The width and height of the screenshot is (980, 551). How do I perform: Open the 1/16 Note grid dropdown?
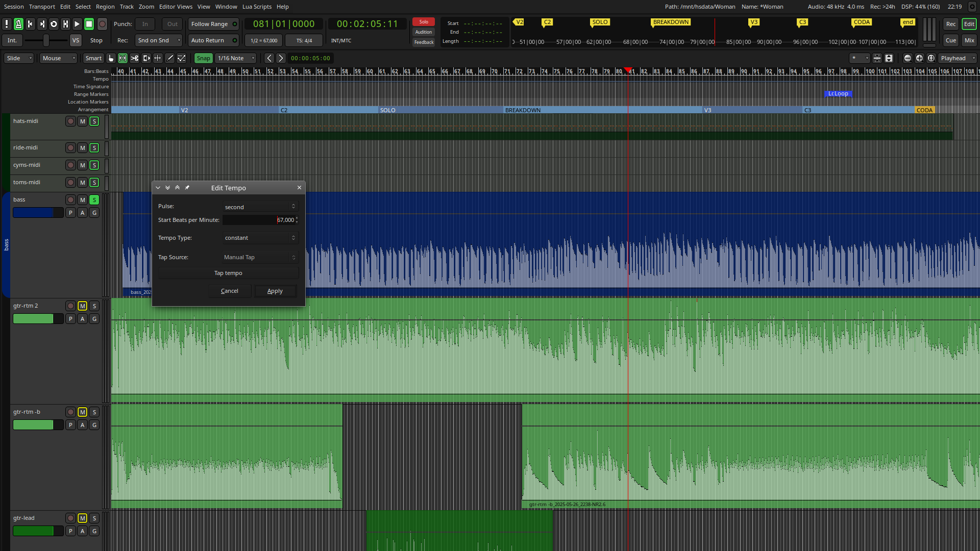tap(236, 58)
